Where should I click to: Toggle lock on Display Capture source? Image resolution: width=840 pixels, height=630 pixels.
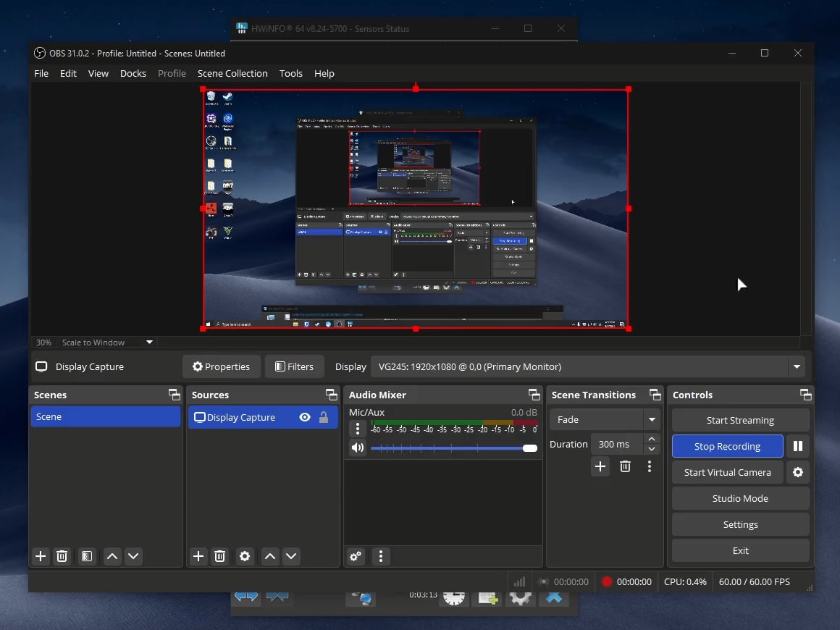[x=324, y=417]
